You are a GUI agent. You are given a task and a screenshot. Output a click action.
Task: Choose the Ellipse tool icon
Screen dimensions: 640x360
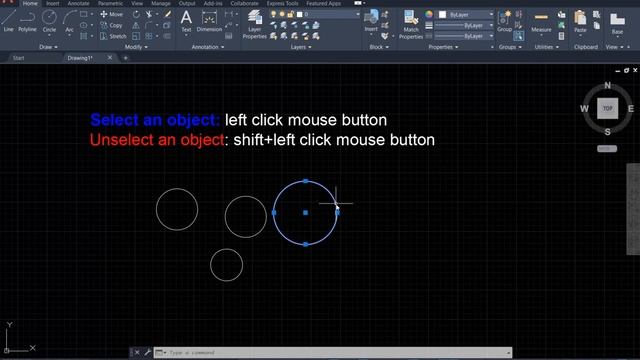point(84,25)
